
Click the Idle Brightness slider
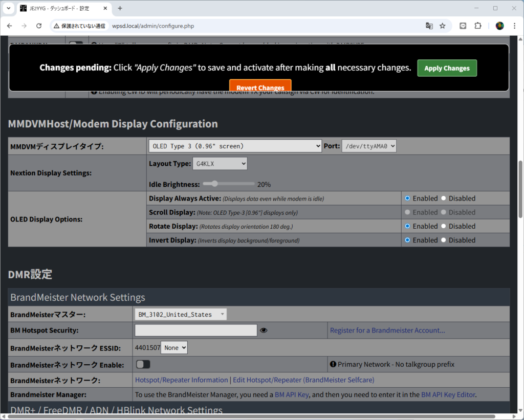point(228,184)
